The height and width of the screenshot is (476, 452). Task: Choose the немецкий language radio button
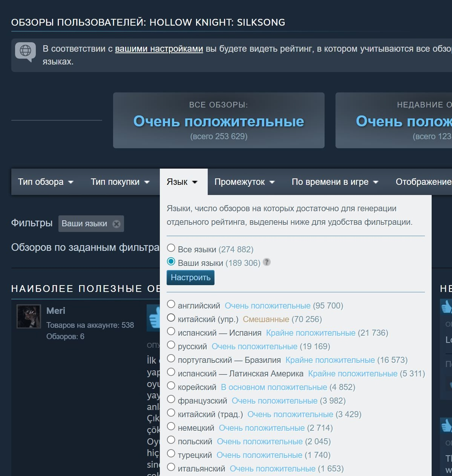point(171,426)
